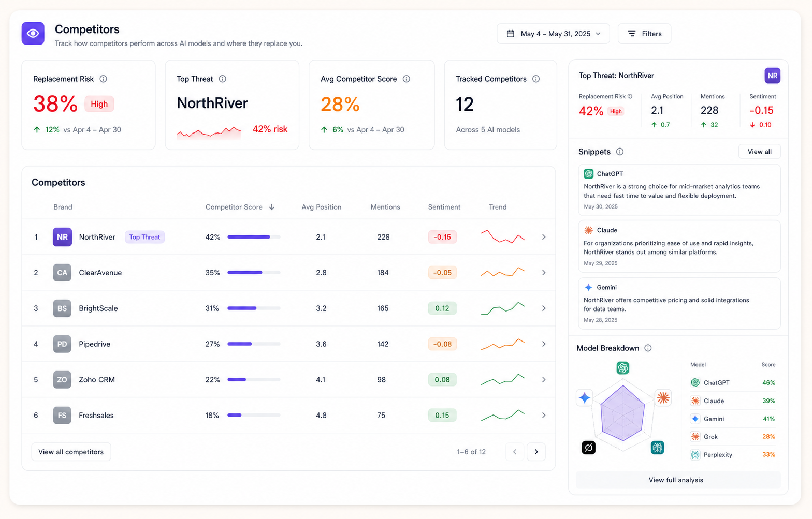The height and width of the screenshot is (519, 812).
Task: Click Top Threat card red sparkline
Action: point(209,132)
